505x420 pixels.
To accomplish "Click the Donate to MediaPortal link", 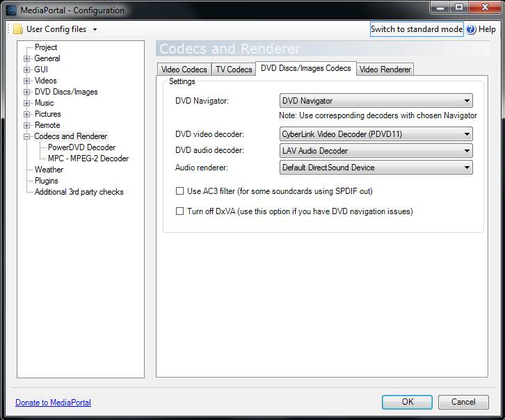I will point(53,403).
